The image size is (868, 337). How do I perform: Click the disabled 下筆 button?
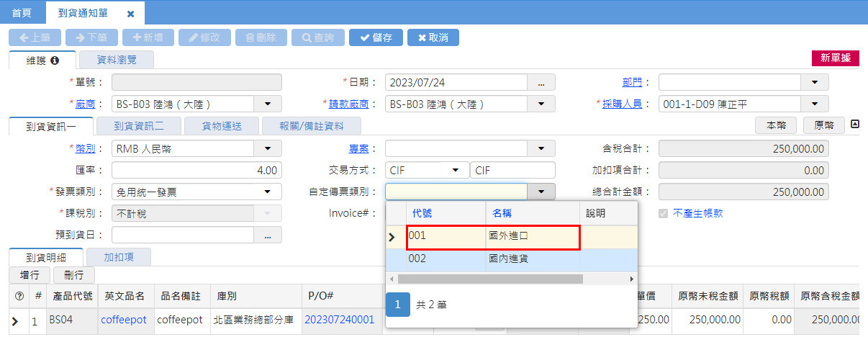pyautogui.click(x=91, y=37)
